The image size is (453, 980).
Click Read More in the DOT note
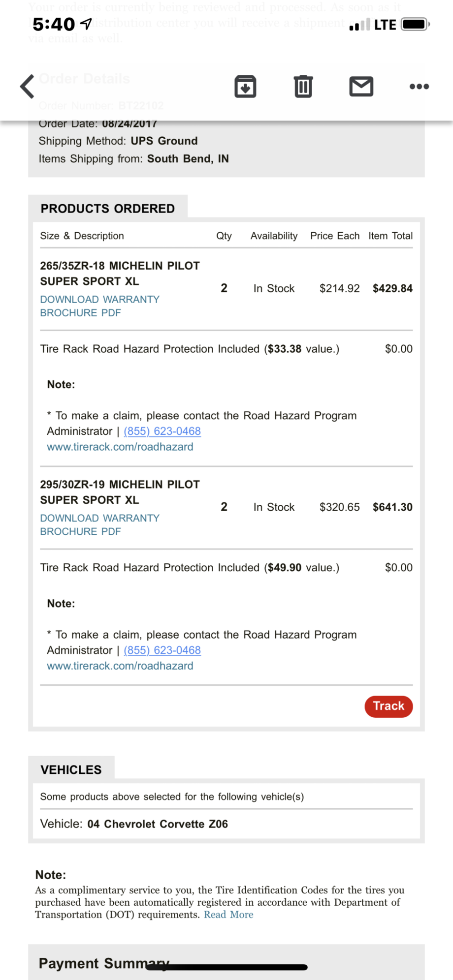(x=228, y=915)
